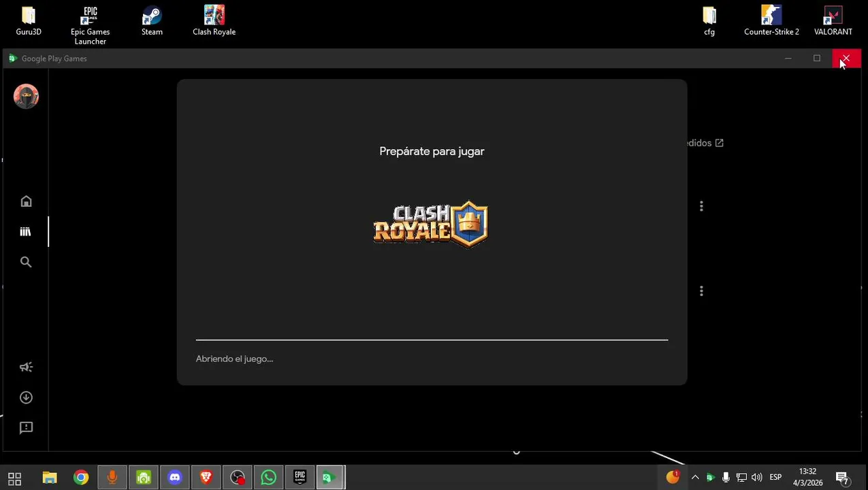Open the lower three-dot options menu
The height and width of the screenshot is (490, 868).
[x=701, y=291]
